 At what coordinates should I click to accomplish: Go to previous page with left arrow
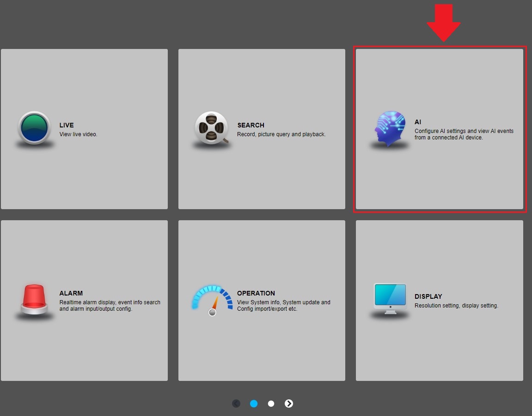tap(236, 404)
